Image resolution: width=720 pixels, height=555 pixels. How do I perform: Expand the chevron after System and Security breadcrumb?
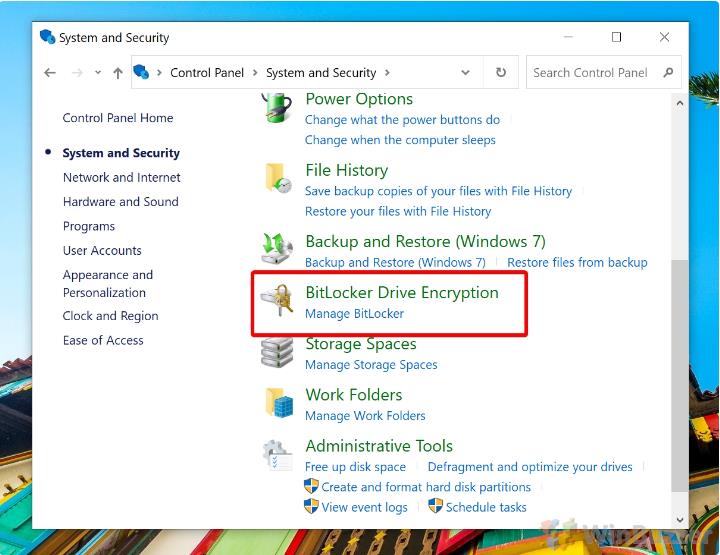click(x=387, y=73)
